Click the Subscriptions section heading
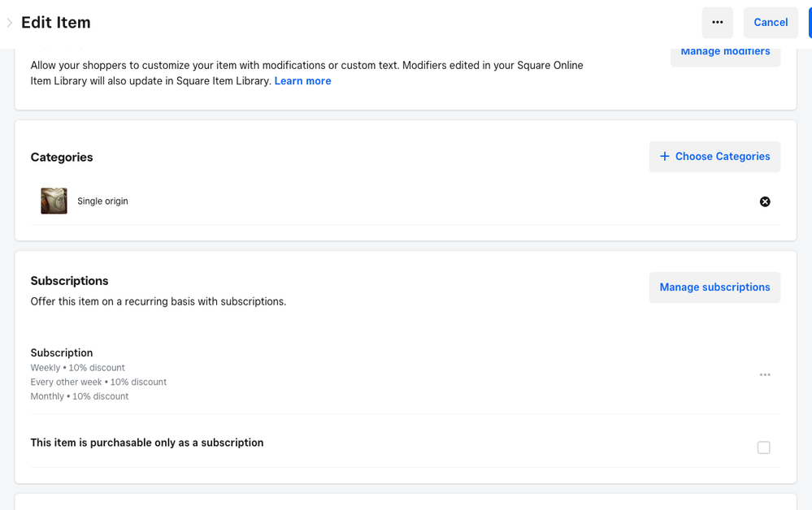The image size is (812, 510). point(69,281)
